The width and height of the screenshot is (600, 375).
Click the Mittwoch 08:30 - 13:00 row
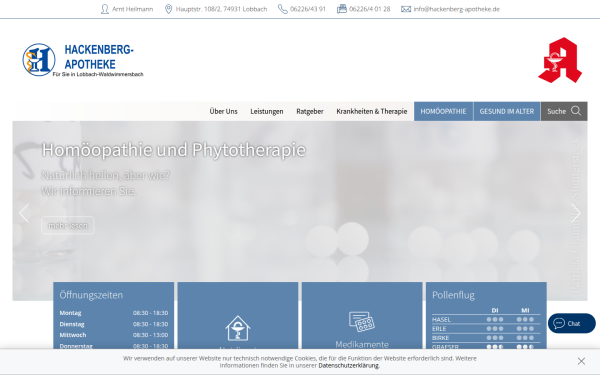pos(114,335)
